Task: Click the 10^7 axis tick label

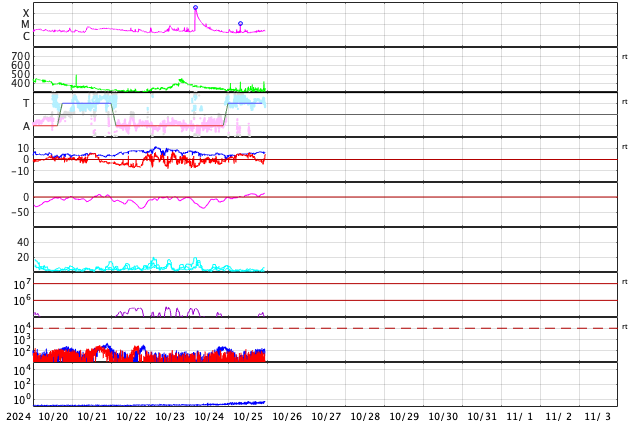Action: [22, 284]
